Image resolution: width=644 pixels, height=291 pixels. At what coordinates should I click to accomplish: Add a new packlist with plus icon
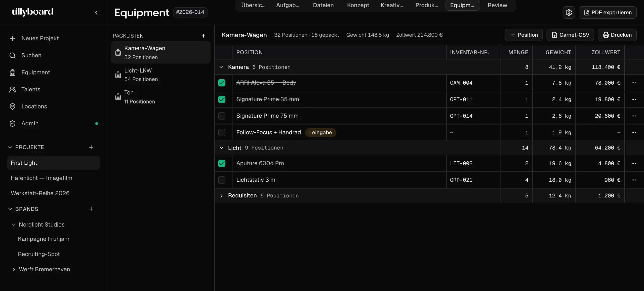(x=204, y=36)
